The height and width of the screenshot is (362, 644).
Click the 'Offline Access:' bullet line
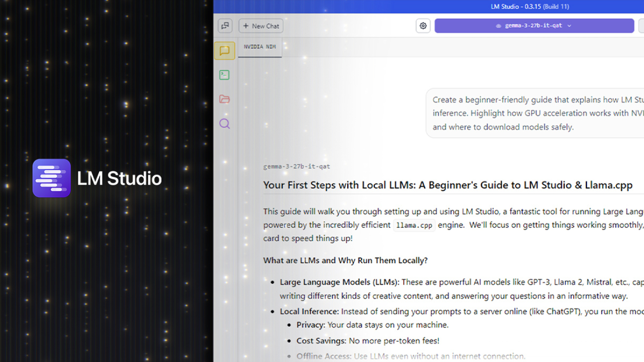[411, 356]
